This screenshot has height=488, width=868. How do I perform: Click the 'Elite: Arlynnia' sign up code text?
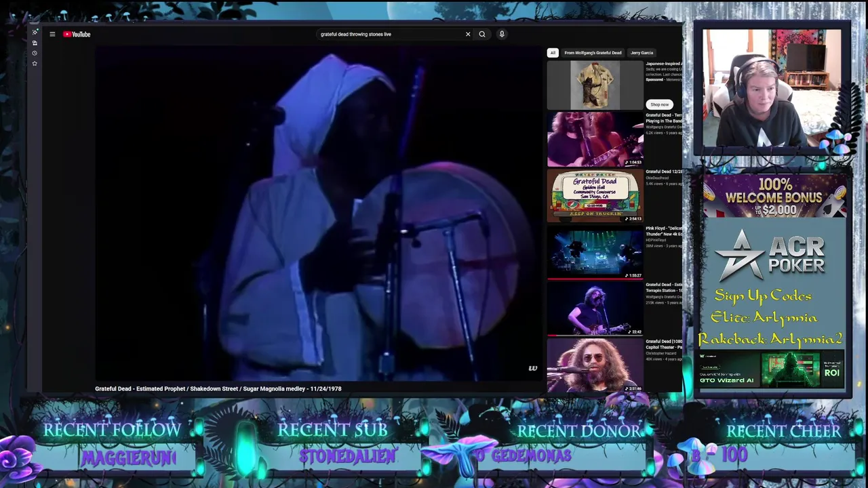(764, 317)
